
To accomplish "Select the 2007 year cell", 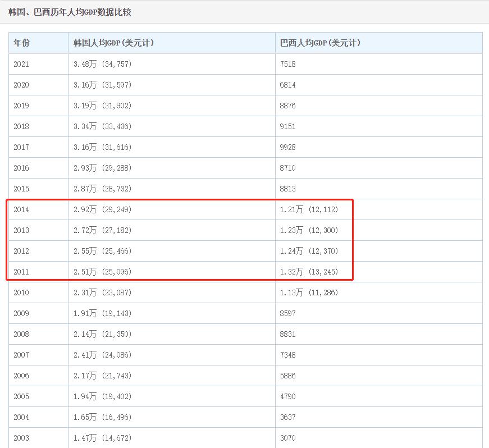I will click(21, 355).
